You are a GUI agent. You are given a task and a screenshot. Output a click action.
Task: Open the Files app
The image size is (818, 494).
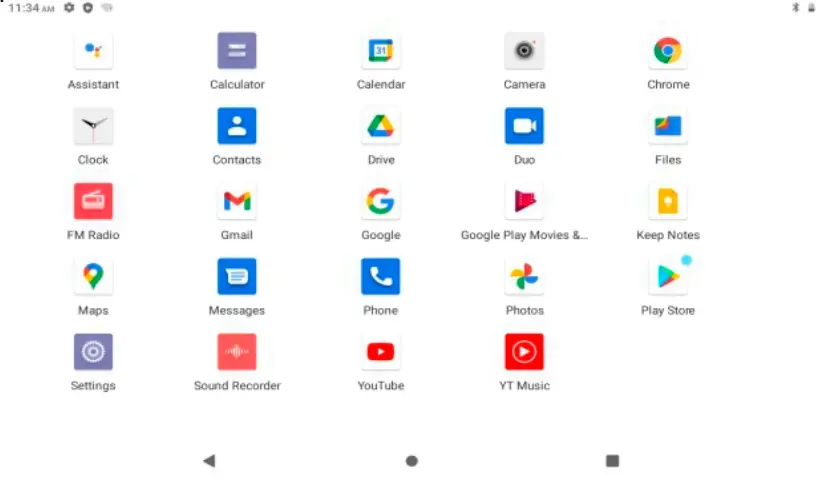coord(668,126)
